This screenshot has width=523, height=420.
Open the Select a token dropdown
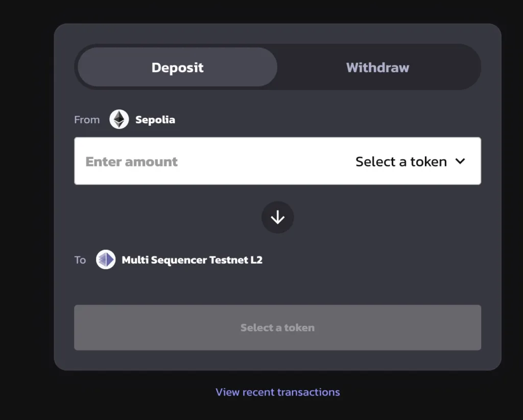click(x=410, y=161)
